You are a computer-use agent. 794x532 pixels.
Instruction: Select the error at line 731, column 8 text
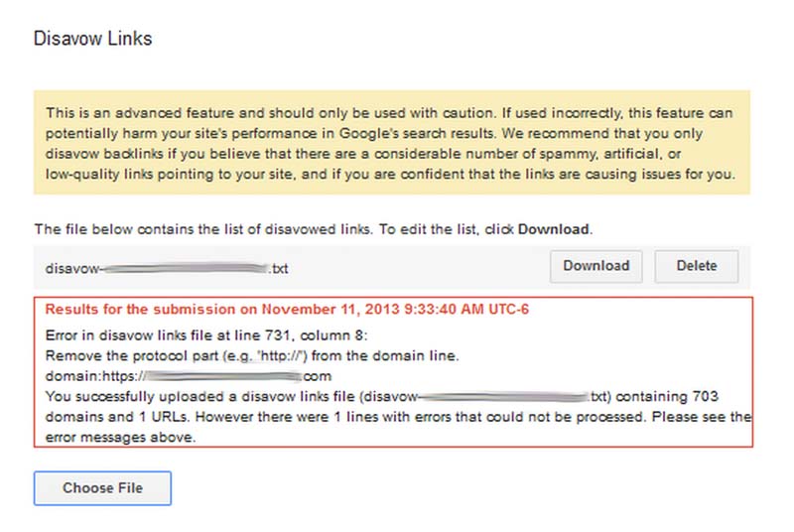pos(206,335)
